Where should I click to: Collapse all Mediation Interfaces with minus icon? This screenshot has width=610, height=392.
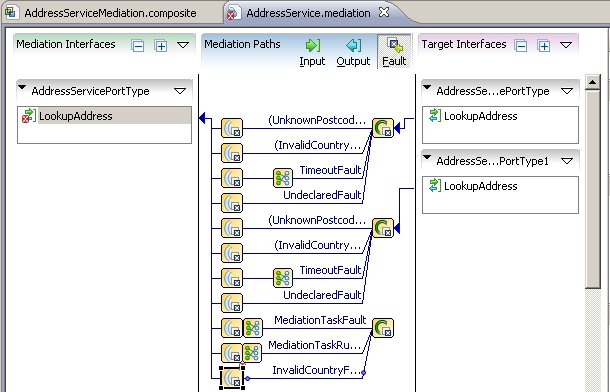137,46
